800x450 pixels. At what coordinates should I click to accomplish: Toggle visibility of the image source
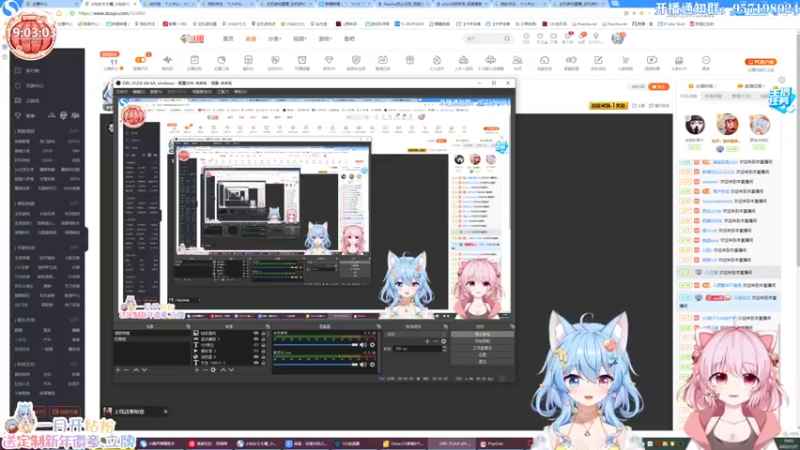(256, 333)
